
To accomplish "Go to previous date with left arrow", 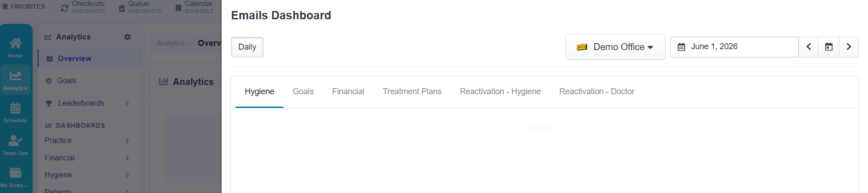I will pyautogui.click(x=808, y=47).
